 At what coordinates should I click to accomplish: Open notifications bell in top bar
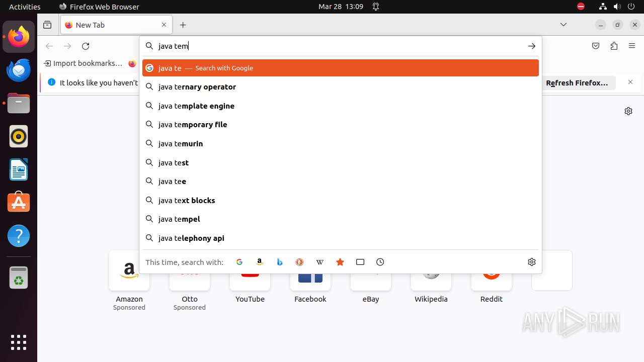tap(376, 7)
